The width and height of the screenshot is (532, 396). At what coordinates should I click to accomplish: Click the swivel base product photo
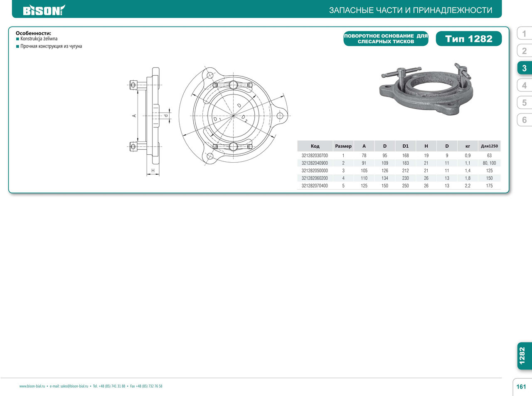click(427, 90)
